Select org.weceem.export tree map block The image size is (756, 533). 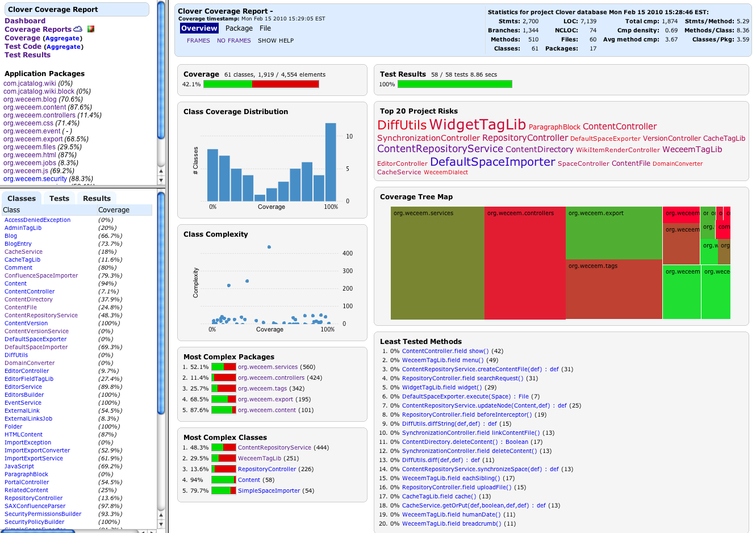(x=614, y=233)
